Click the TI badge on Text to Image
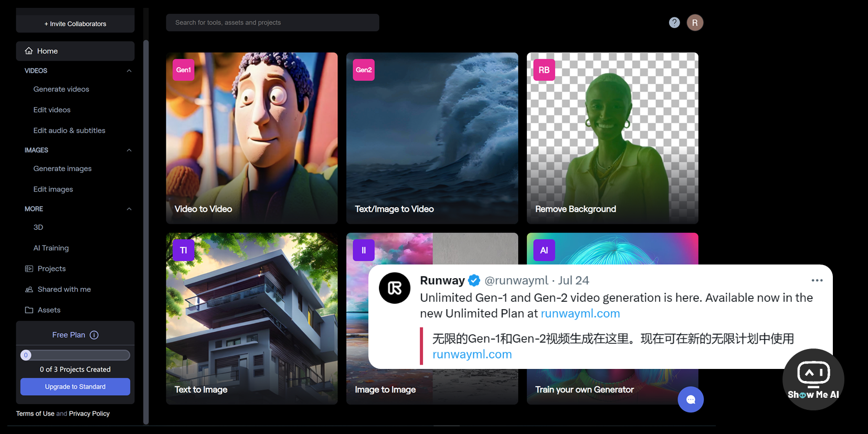 184,250
